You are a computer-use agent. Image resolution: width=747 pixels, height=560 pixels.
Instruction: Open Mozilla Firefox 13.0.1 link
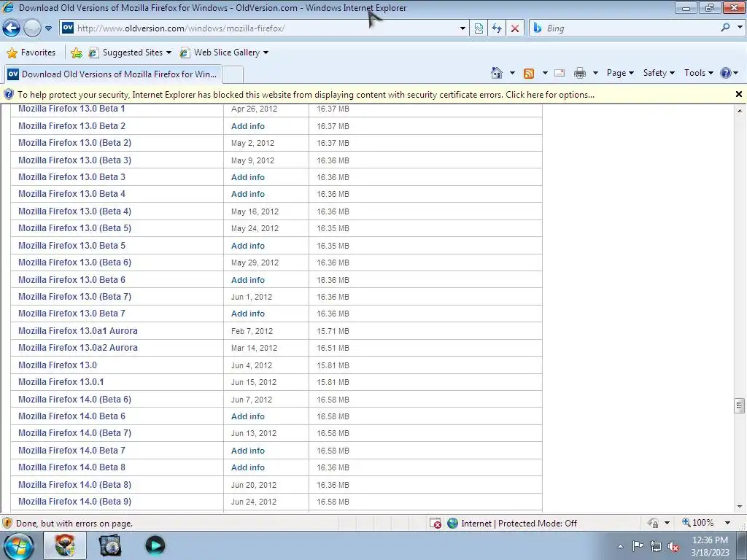pos(61,382)
